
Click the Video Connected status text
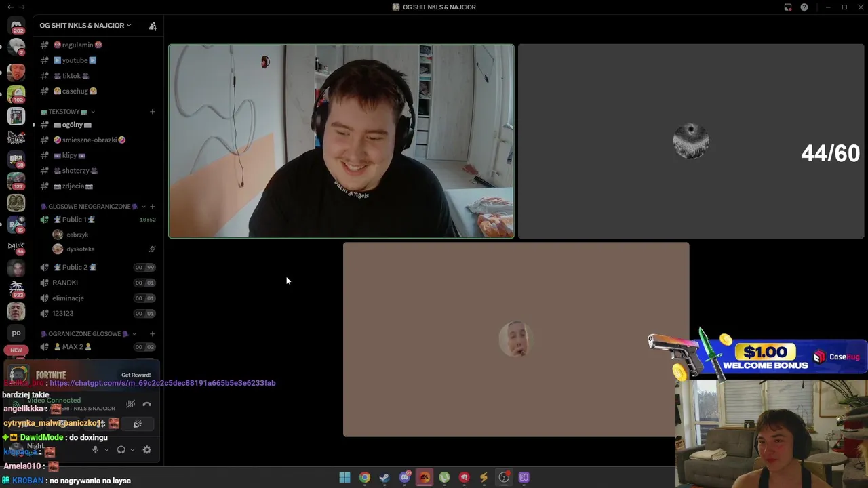[x=54, y=401]
